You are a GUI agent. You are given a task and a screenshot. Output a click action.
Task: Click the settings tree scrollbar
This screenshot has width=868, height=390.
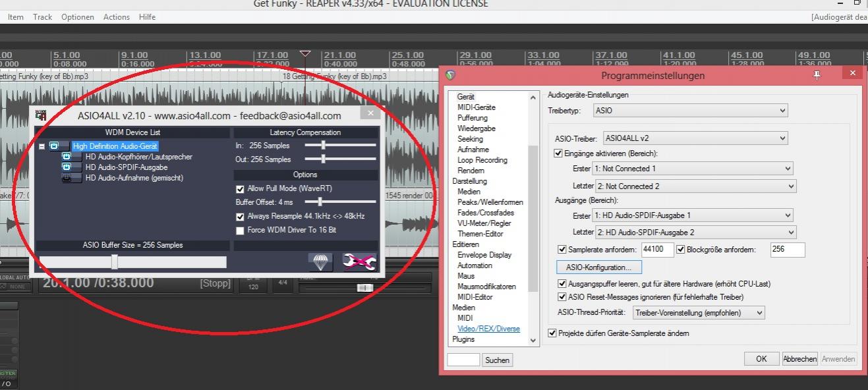[x=533, y=217]
